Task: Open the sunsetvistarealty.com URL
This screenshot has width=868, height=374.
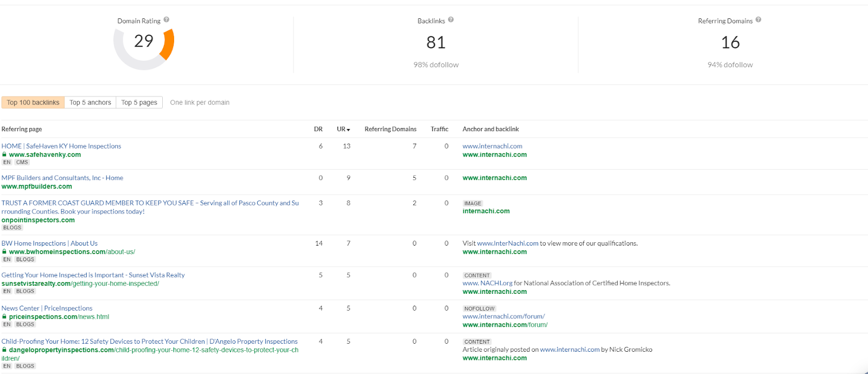Action: pyautogui.click(x=80, y=283)
